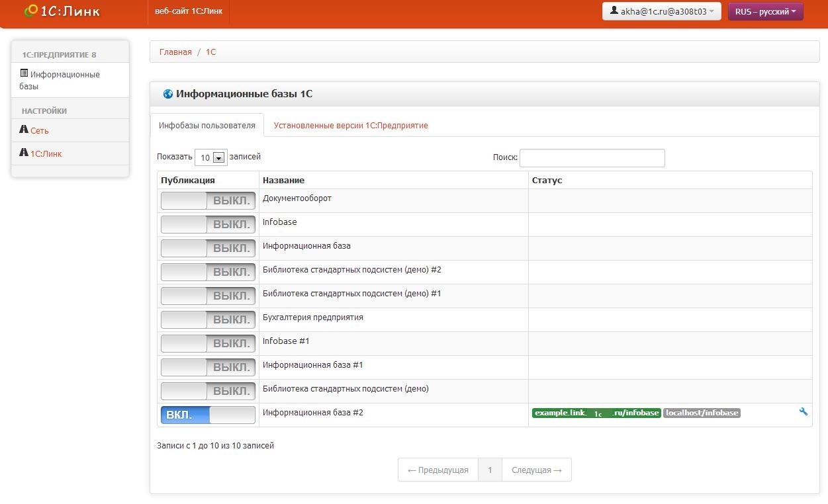Click the Библиотека стандартных подсистем (демо) #2 name
Image resolution: width=828 pixels, height=504 pixels.
click(x=352, y=270)
